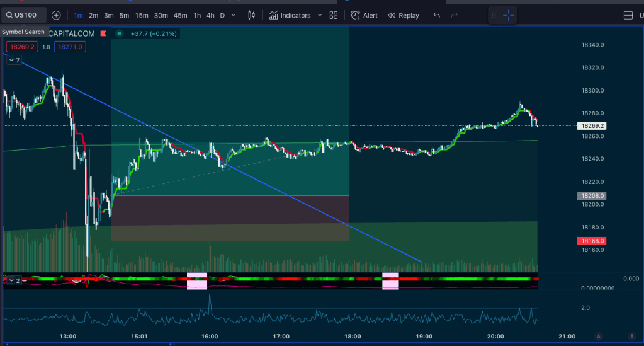The width and height of the screenshot is (644, 346).
Task: Create an Alert
Action: [x=364, y=15]
